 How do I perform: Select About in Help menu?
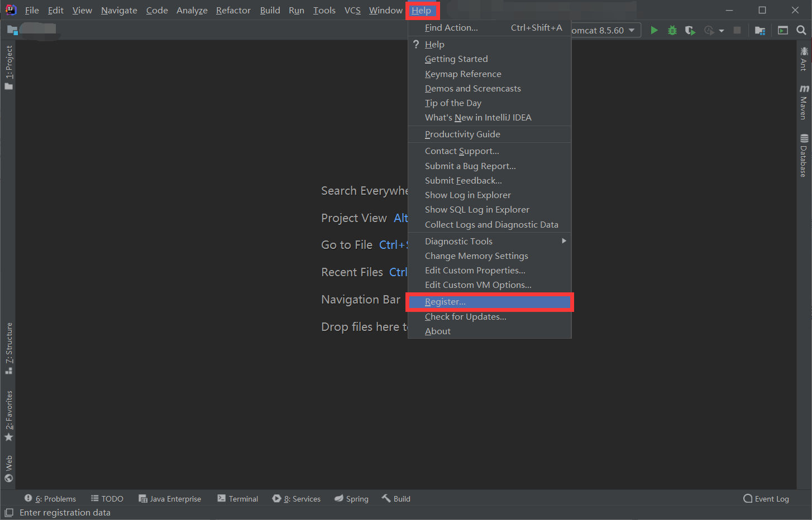[x=490, y=331]
